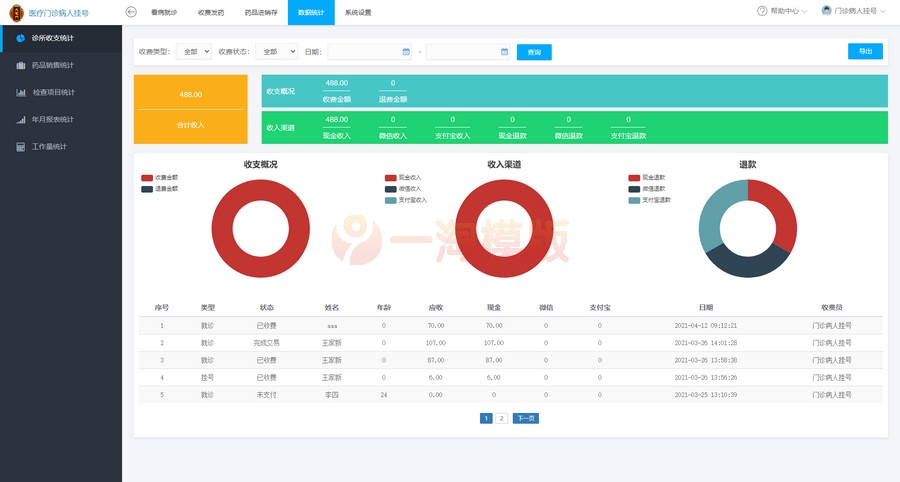This screenshot has height=482, width=900.
Task: Open 年月报表统计 signal bars sidebar icon
Action: 21,119
